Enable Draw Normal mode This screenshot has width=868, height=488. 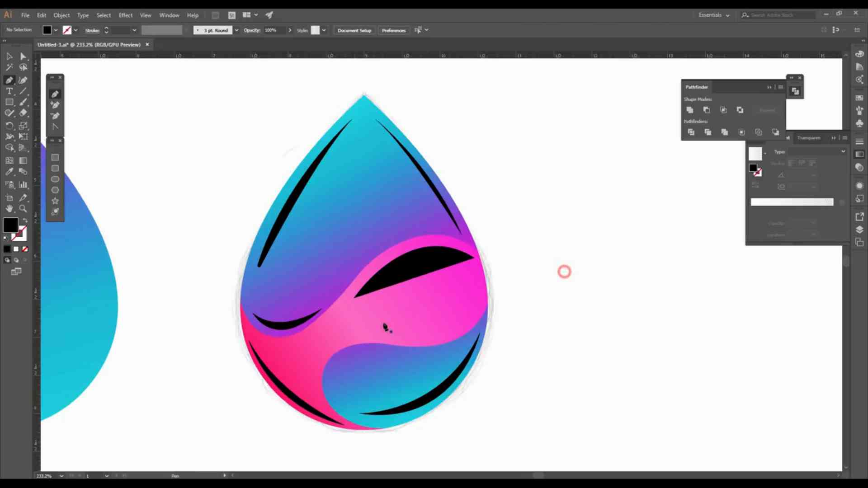pos(7,260)
